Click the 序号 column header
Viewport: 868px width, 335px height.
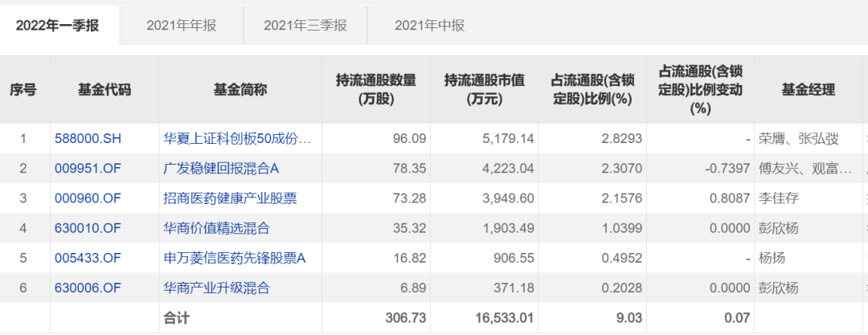(23, 90)
